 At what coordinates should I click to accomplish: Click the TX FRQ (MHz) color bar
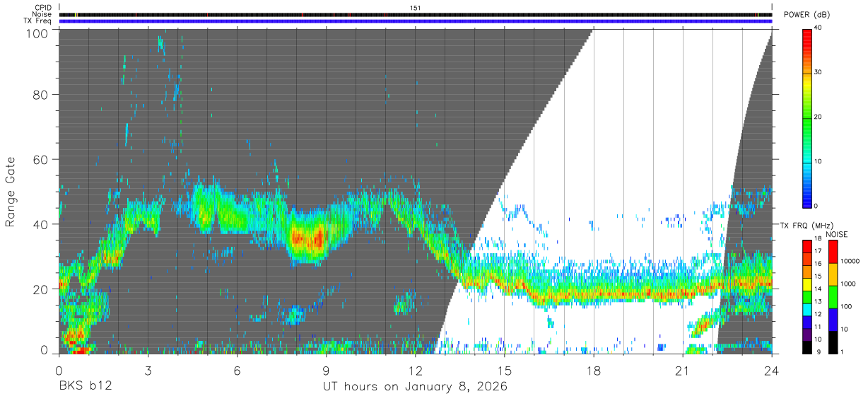click(x=808, y=296)
